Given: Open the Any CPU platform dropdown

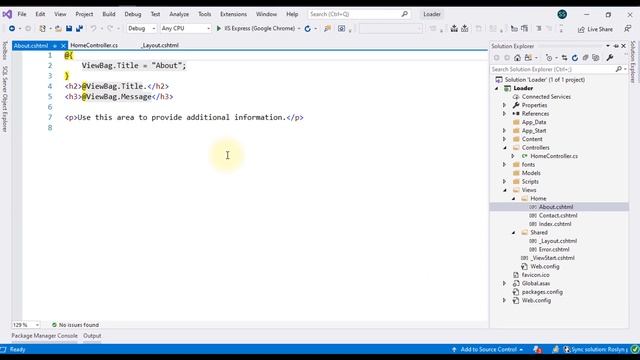Looking at the screenshot, I should tap(185, 29).
